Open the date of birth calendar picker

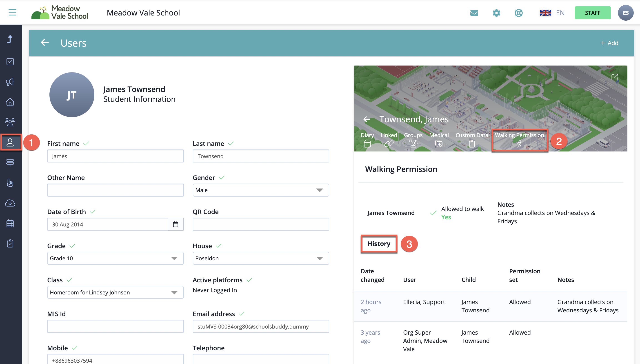pyautogui.click(x=176, y=224)
